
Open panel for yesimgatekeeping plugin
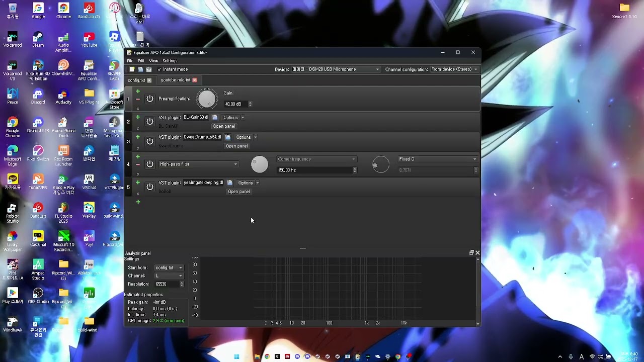point(238,192)
